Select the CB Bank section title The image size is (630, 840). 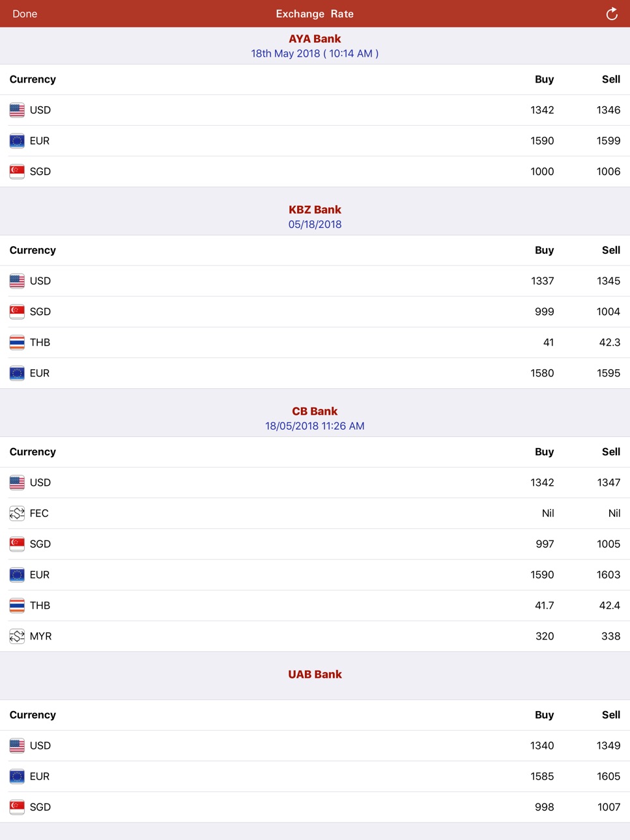point(315,412)
